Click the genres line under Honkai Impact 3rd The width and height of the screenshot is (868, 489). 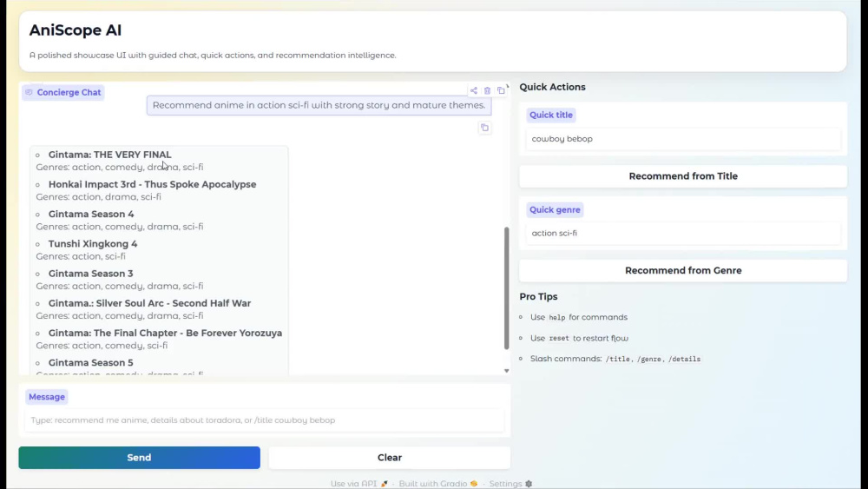click(x=99, y=196)
